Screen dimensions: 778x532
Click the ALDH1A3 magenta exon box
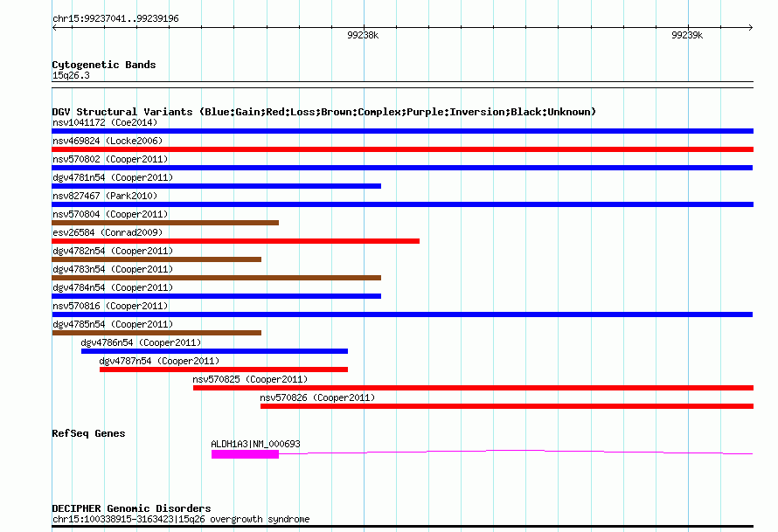pyautogui.click(x=245, y=454)
